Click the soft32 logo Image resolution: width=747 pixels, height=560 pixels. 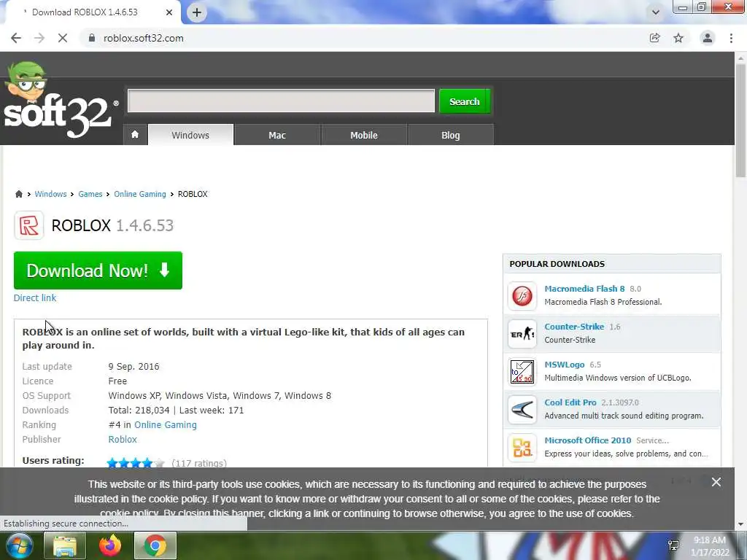(60, 101)
